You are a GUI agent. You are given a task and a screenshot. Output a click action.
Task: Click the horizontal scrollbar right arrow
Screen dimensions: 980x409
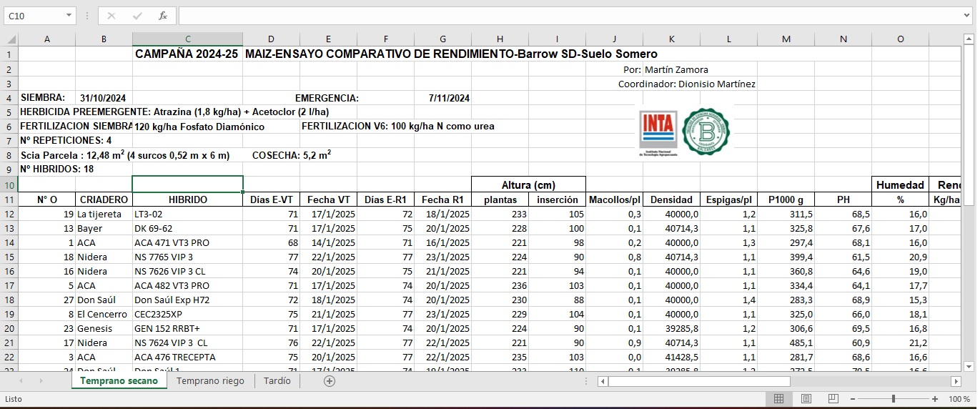click(956, 381)
